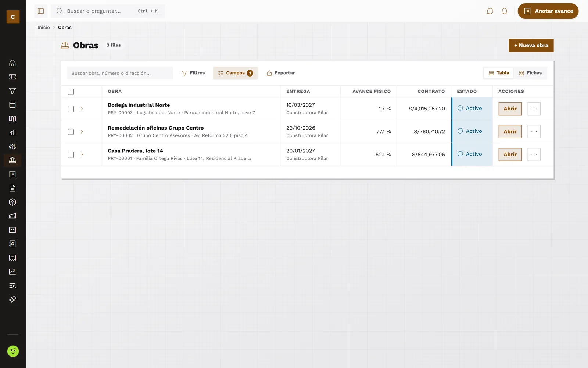Image resolution: width=588 pixels, height=368 pixels.
Task: Switch to the Tabla view
Action: pos(499,73)
